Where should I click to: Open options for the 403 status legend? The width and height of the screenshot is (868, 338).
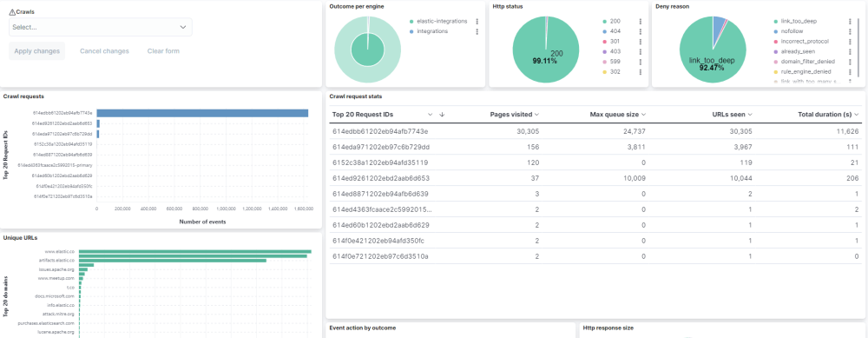(640, 51)
